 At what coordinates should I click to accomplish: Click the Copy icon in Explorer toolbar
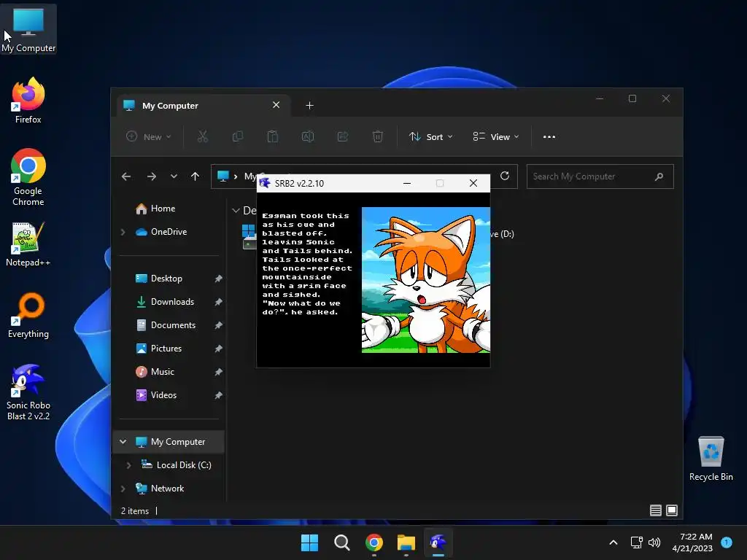tap(237, 136)
